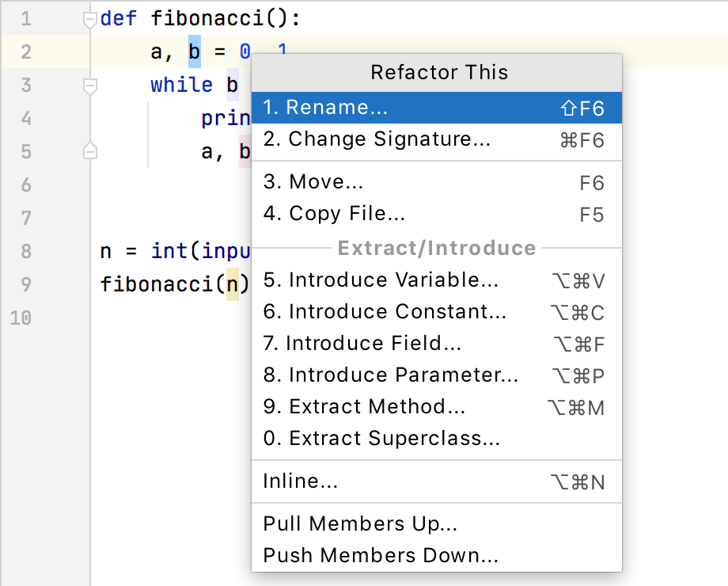
Task: Click the highlighted variable b on line 2
Action: click(195, 51)
